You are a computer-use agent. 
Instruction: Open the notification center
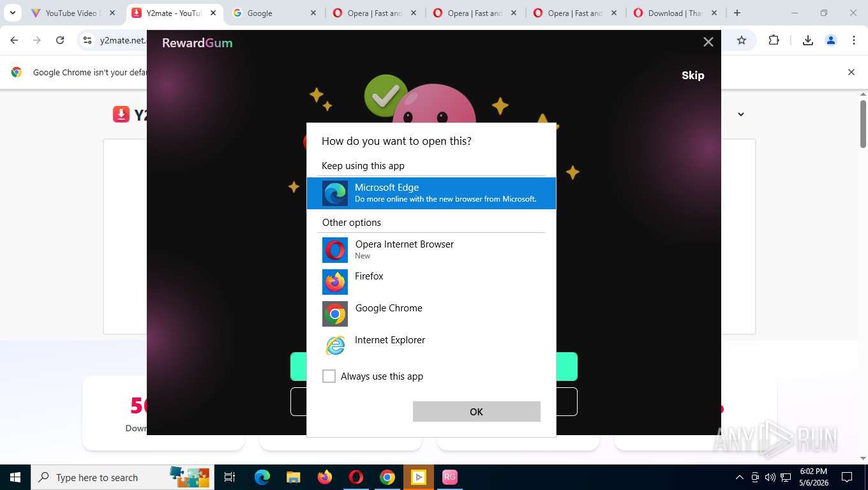click(848, 477)
